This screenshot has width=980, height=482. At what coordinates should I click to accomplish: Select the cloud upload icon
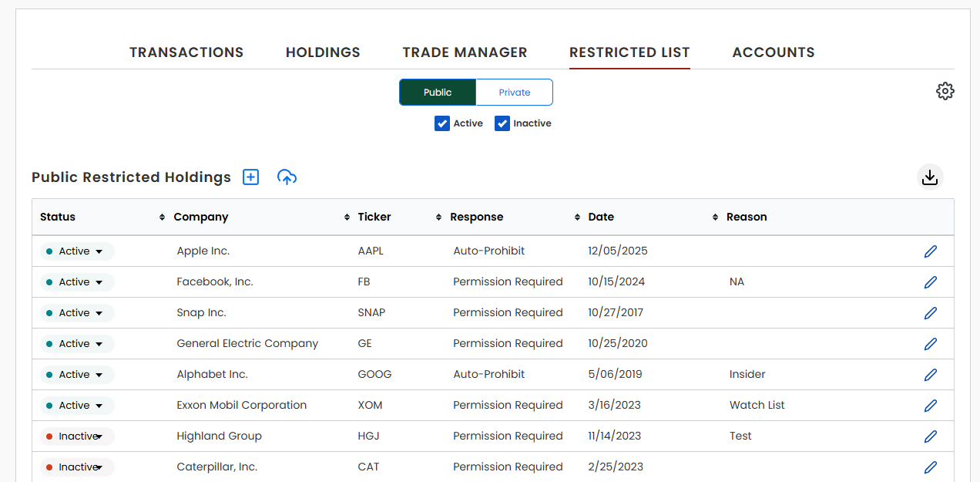(287, 177)
